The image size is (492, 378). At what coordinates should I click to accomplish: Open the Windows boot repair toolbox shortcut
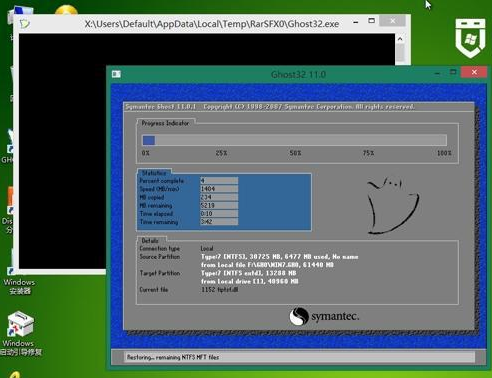click(21, 333)
